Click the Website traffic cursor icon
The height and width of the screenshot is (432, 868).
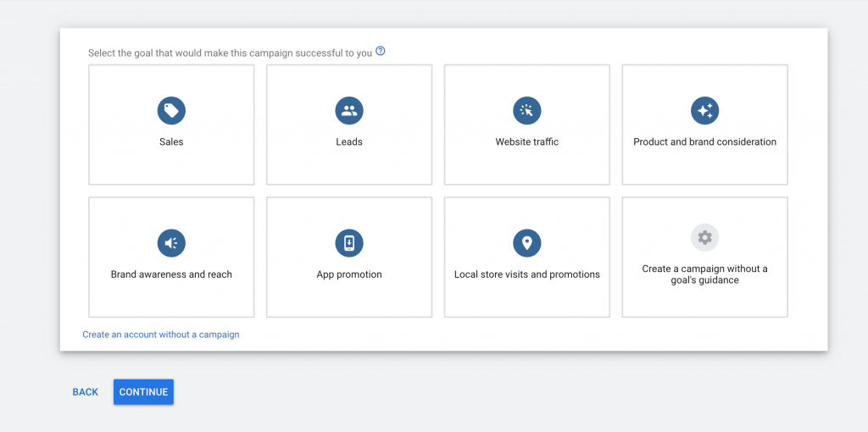coord(527,110)
